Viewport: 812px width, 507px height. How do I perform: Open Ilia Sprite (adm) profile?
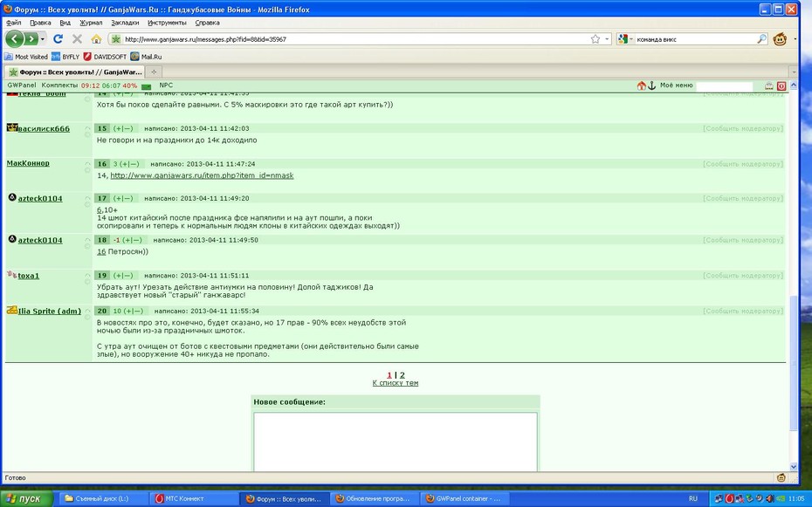tap(50, 312)
